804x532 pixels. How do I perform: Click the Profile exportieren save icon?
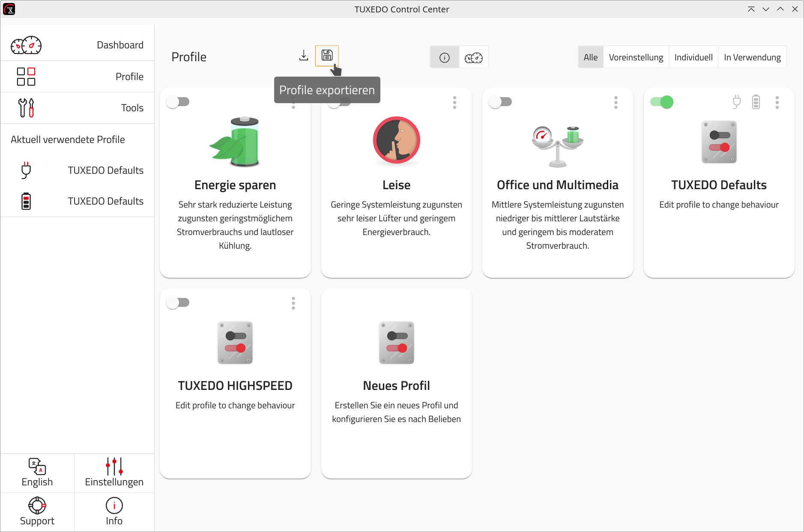[x=327, y=56]
